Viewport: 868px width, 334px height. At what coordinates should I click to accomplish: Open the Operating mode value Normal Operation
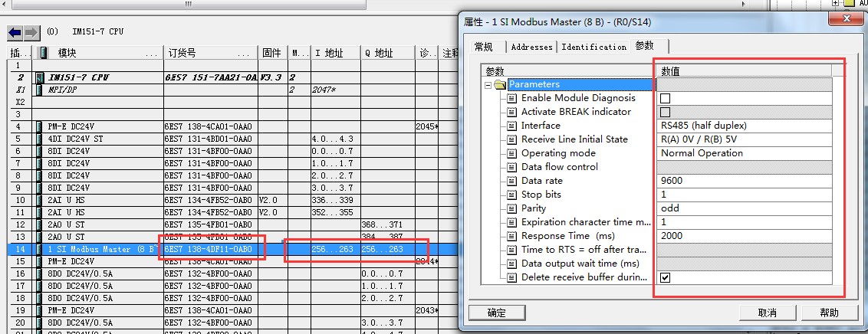pyautogui.click(x=744, y=153)
